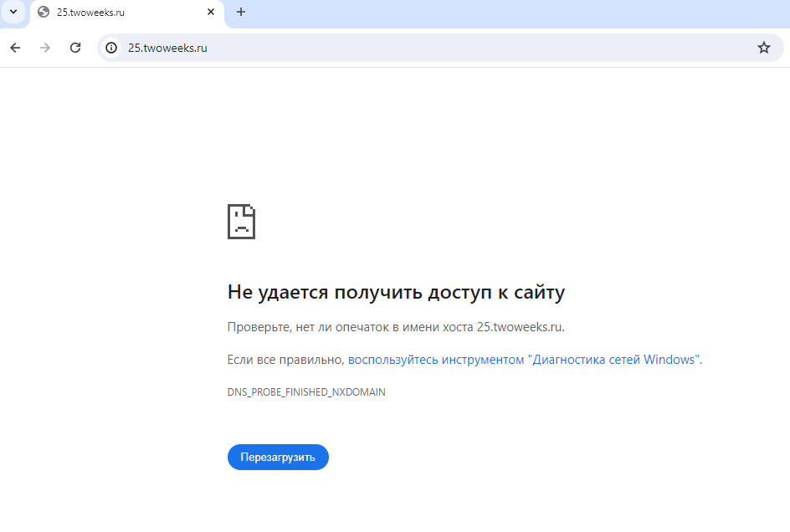Click the blue Перезагрузить button
The height and width of the screenshot is (532, 790).
278,457
